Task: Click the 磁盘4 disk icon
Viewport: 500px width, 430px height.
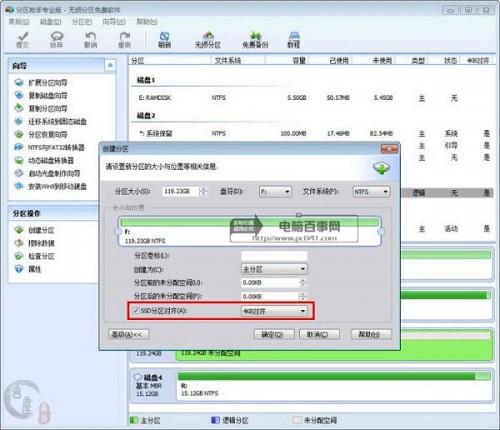Action: 137,377
